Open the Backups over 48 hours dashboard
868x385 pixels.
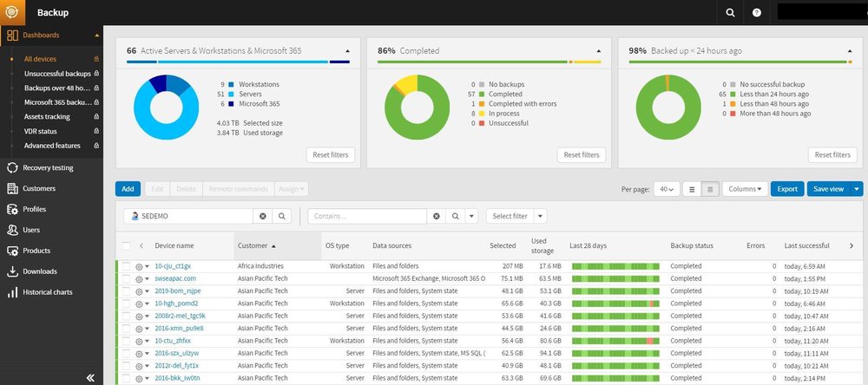tap(57, 88)
